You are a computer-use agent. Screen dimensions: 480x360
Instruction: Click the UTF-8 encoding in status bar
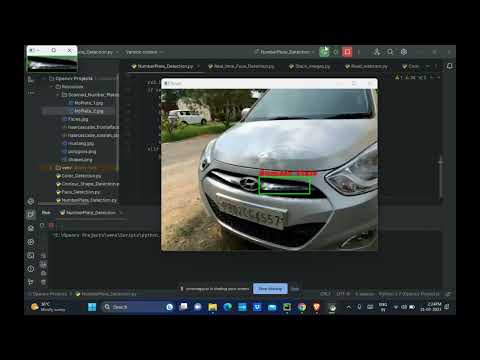coord(343,294)
